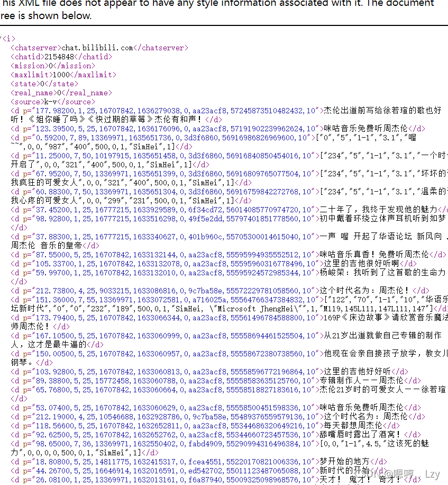Click the source value k-v
Viewport: 448px width, 485px height.
click(x=51, y=102)
